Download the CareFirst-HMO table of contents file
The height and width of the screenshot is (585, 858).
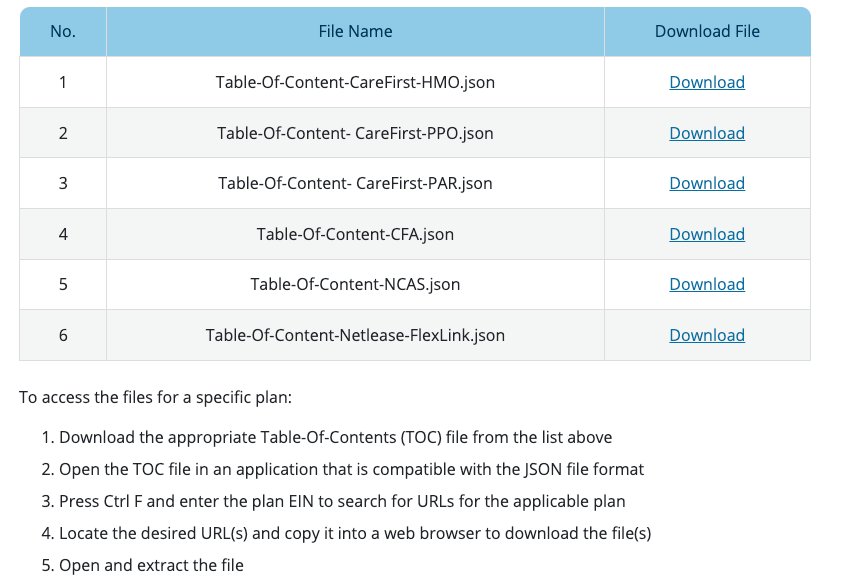(706, 82)
